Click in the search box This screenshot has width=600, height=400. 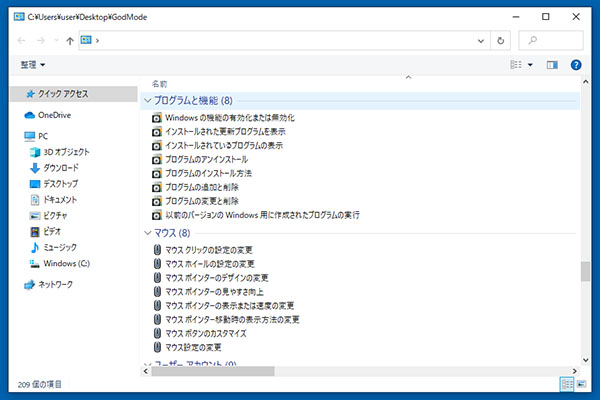coord(551,41)
